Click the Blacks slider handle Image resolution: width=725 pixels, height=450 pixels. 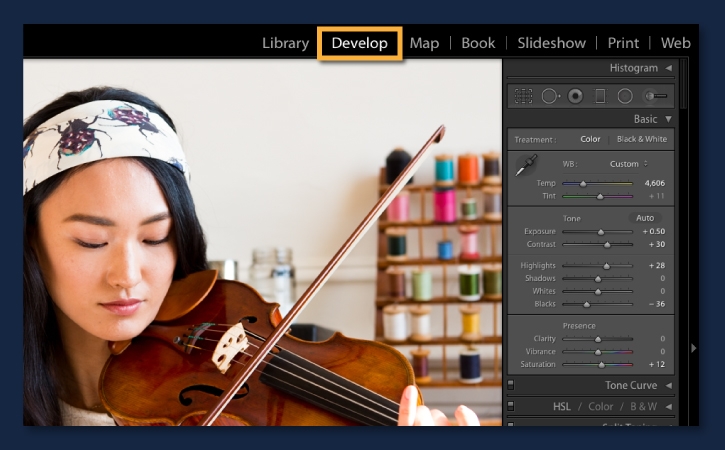[586, 304]
